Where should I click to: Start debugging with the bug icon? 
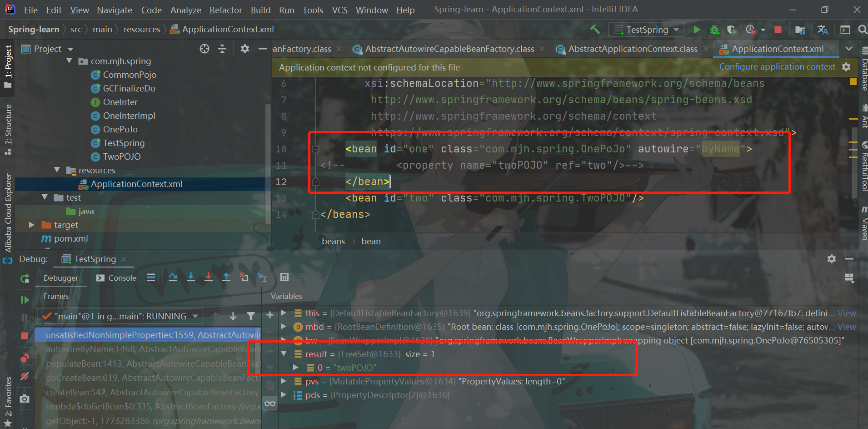click(714, 30)
